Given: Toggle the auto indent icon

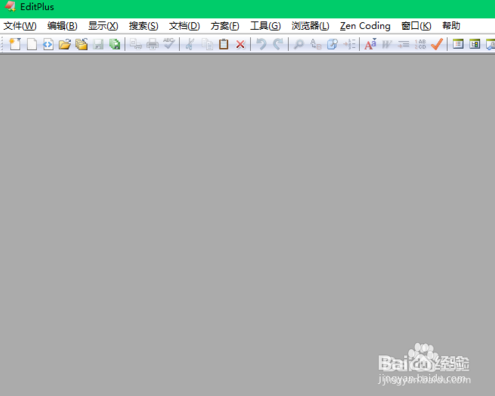Looking at the screenshot, I should pyautogui.click(x=404, y=44).
